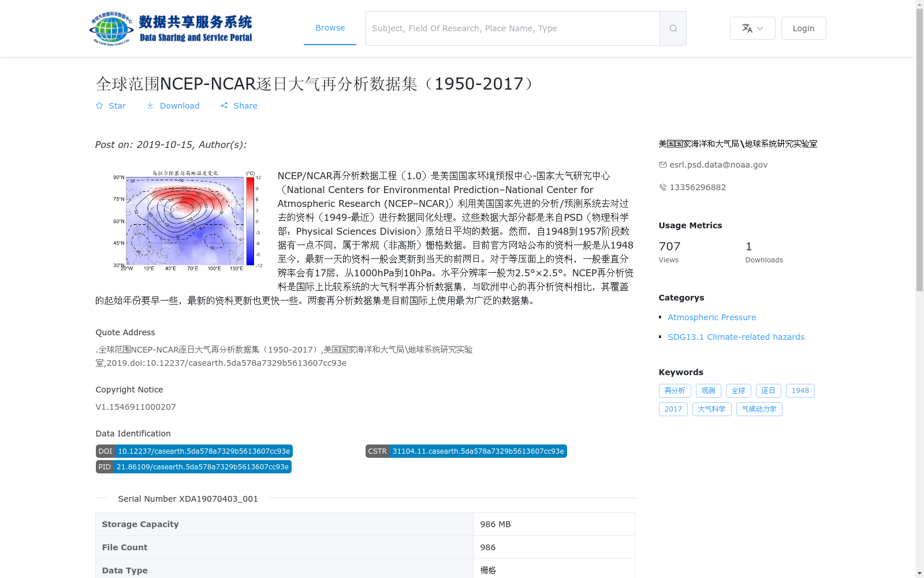Open SDG13.1 Climate-related hazards category
The height and width of the screenshot is (578, 924).
click(x=736, y=337)
